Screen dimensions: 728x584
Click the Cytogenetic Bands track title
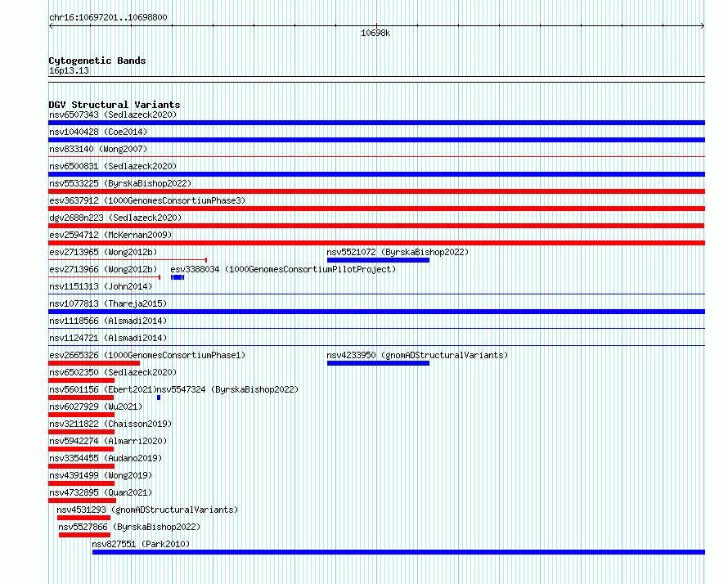point(97,61)
